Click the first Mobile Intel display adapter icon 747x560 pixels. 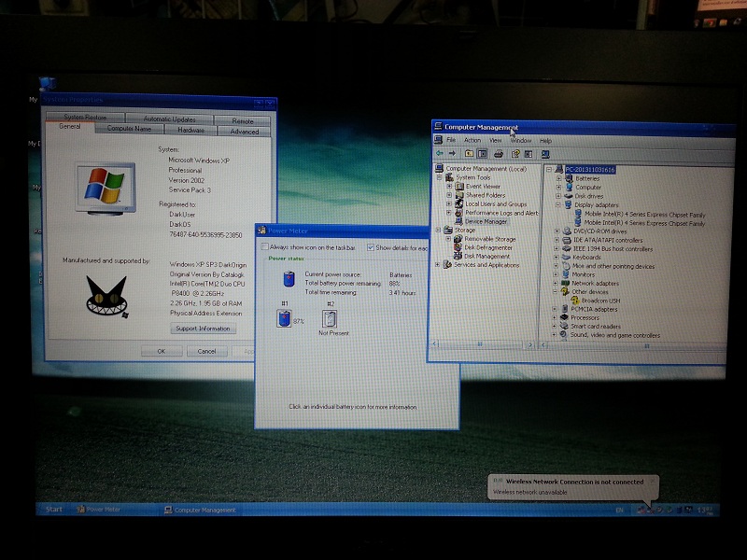point(578,214)
